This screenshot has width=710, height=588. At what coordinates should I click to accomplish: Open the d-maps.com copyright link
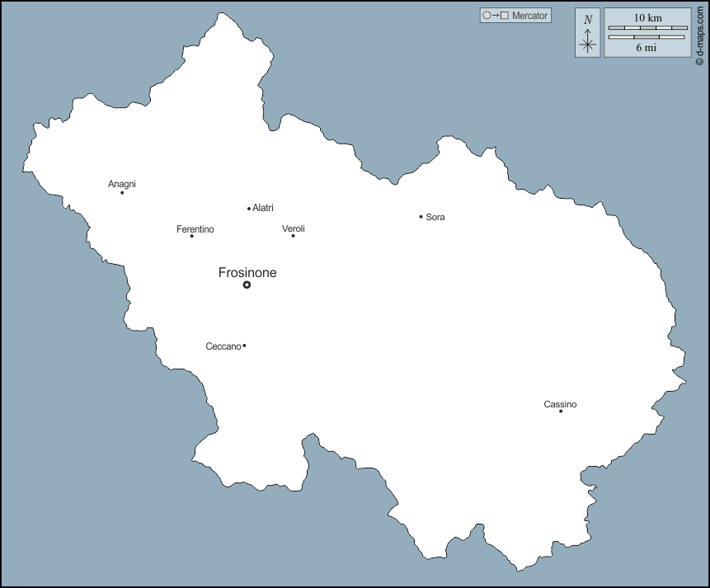point(699,35)
